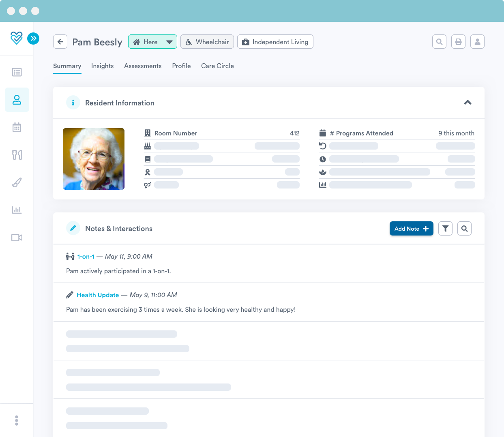504x437 pixels.
Task: Click the ribbon icon in resident info
Action: (x=148, y=172)
